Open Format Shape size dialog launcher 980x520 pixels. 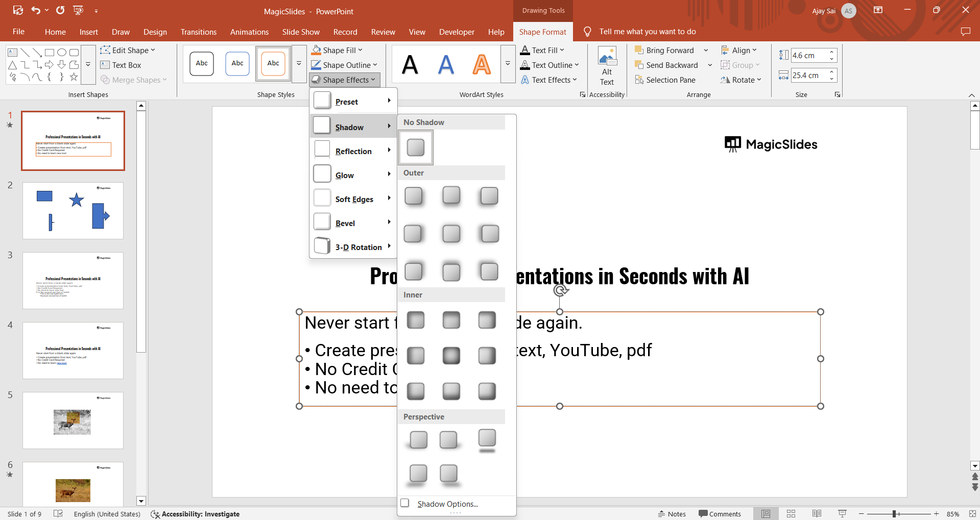point(838,94)
